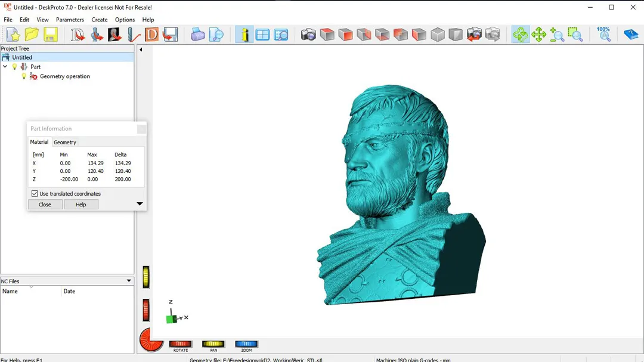
Task: Click the load vector file icon (white D with arrow)
Action: pyautogui.click(x=78, y=35)
